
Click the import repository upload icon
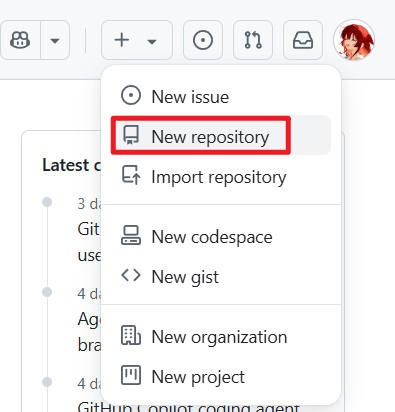pos(131,175)
